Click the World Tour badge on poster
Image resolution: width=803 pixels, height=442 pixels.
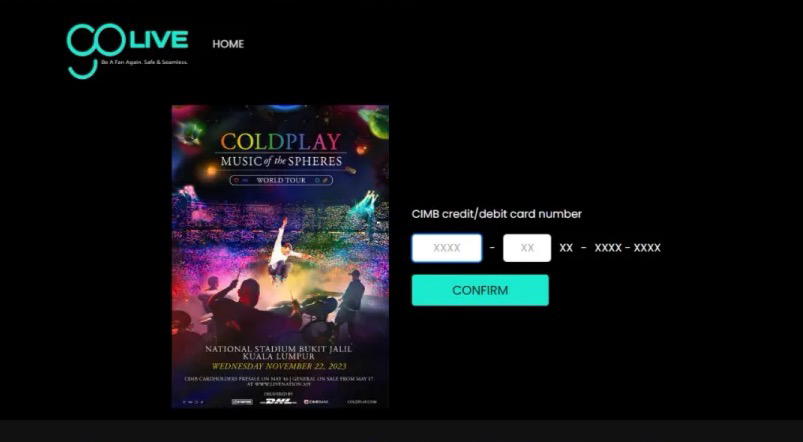pyautogui.click(x=281, y=180)
